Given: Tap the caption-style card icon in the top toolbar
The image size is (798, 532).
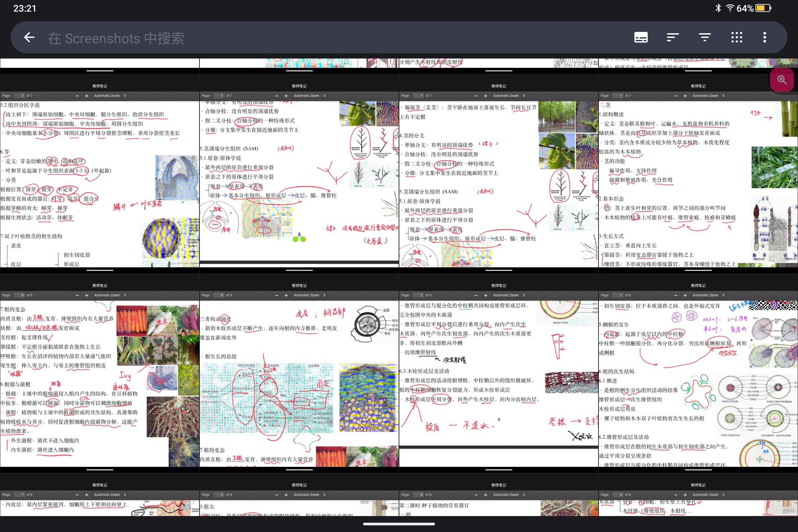Looking at the screenshot, I should tap(641, 37).
